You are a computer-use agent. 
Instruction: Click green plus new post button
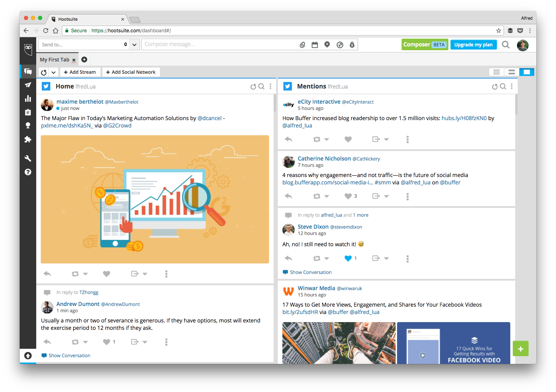coord(520,349)
